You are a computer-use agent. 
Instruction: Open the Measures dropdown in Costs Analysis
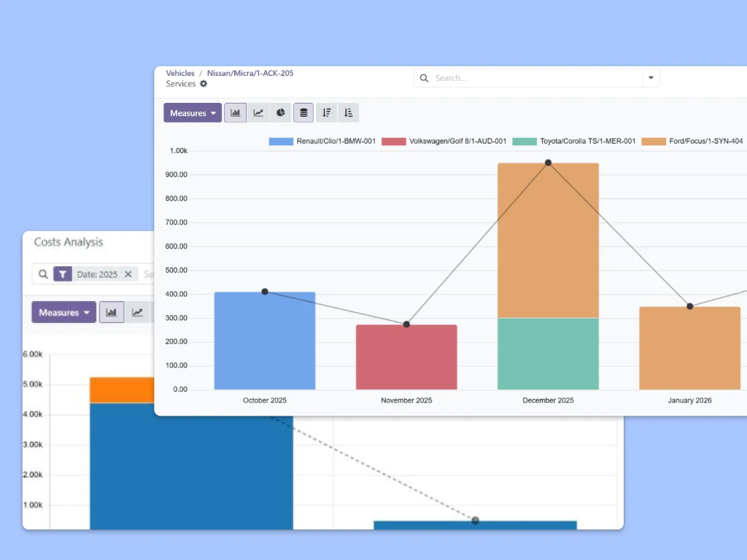pyautogui.click(x=63, y=312)
